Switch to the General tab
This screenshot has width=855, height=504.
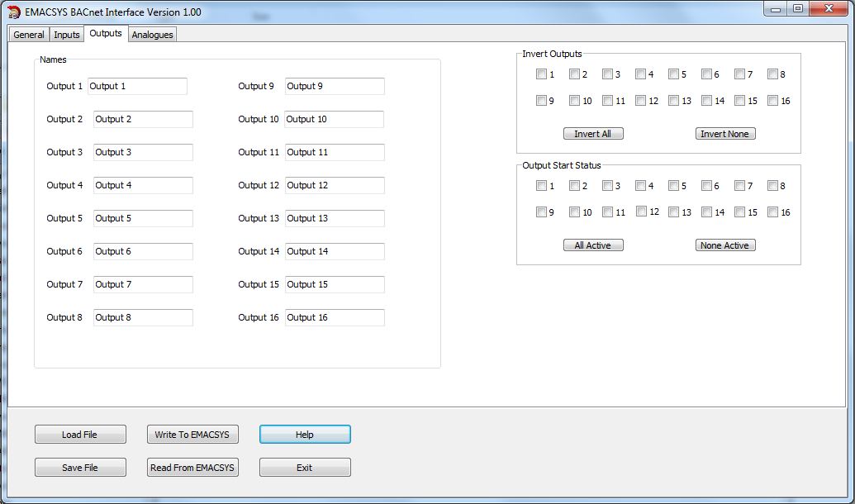click(29, 35)
